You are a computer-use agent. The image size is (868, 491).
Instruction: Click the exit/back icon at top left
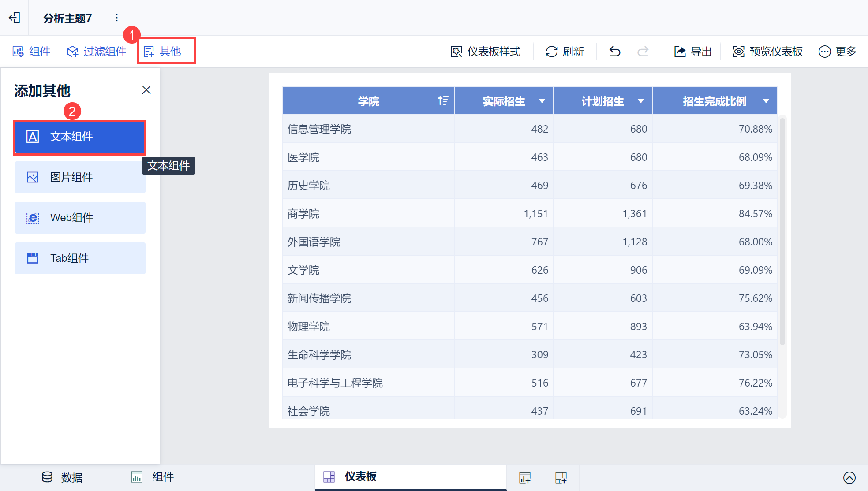(x=15, y=18)
